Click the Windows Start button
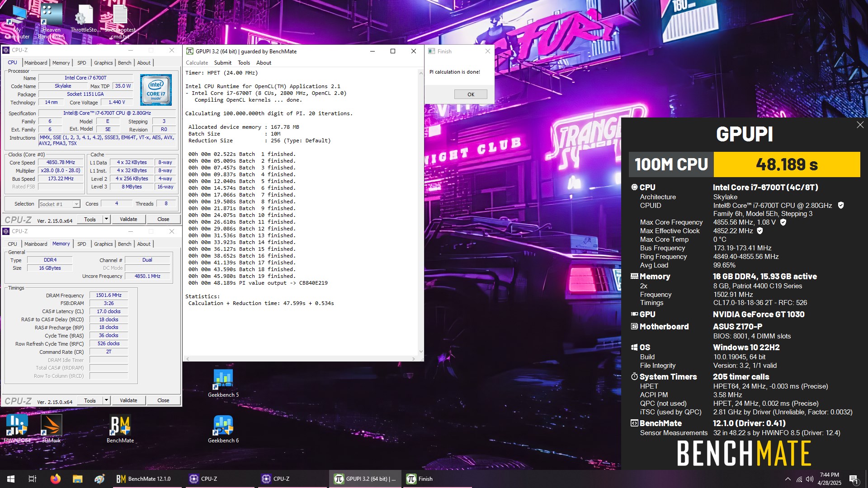 coord(11,479)
